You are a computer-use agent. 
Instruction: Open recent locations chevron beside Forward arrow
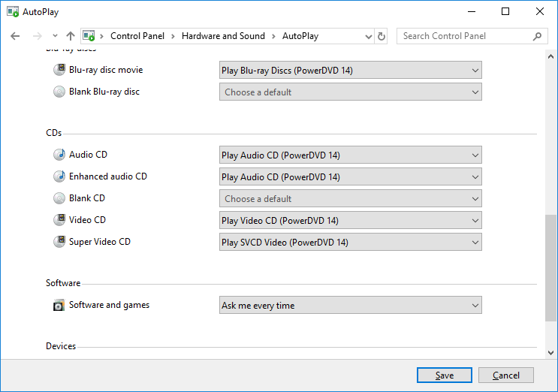pos(55,35)
